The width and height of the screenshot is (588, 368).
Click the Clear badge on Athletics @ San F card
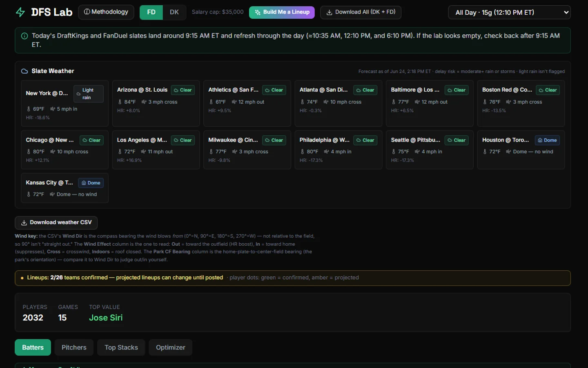click(274, 90)
